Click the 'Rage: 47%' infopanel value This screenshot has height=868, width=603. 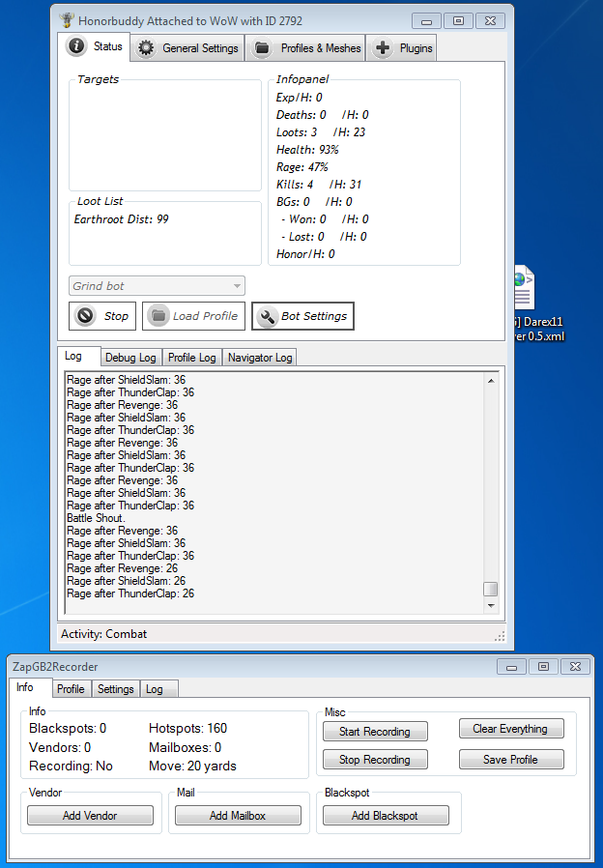(302, 167)
